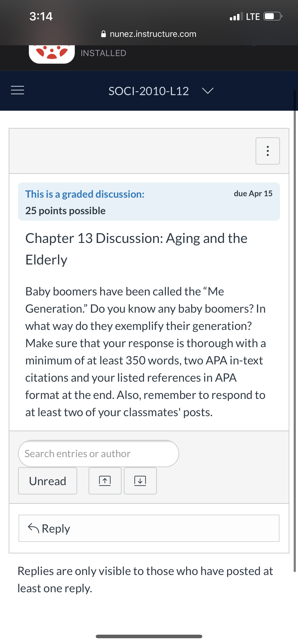Open the three-dot discussion options menu
Image resolution: width=298 pixels, height=644 pixels.
point(268,151)
